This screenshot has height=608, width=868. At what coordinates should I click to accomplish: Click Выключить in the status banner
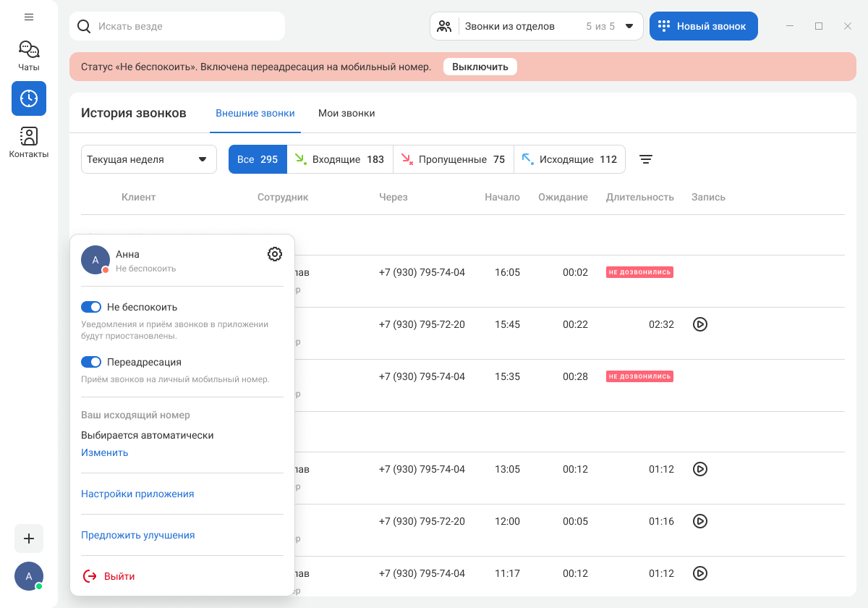[x=480, y=67]
